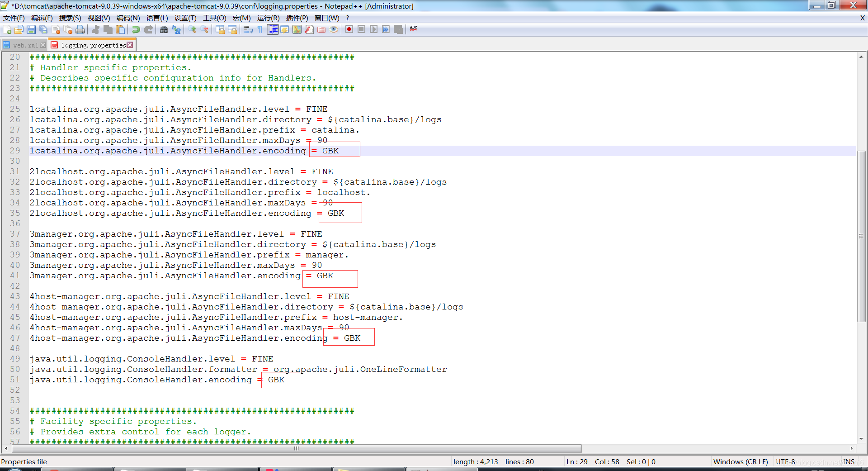Click the horizontal scrollbar right arrow
Image resolution: width=868 pixels, height=471 pixels.
tap(852, 448)
